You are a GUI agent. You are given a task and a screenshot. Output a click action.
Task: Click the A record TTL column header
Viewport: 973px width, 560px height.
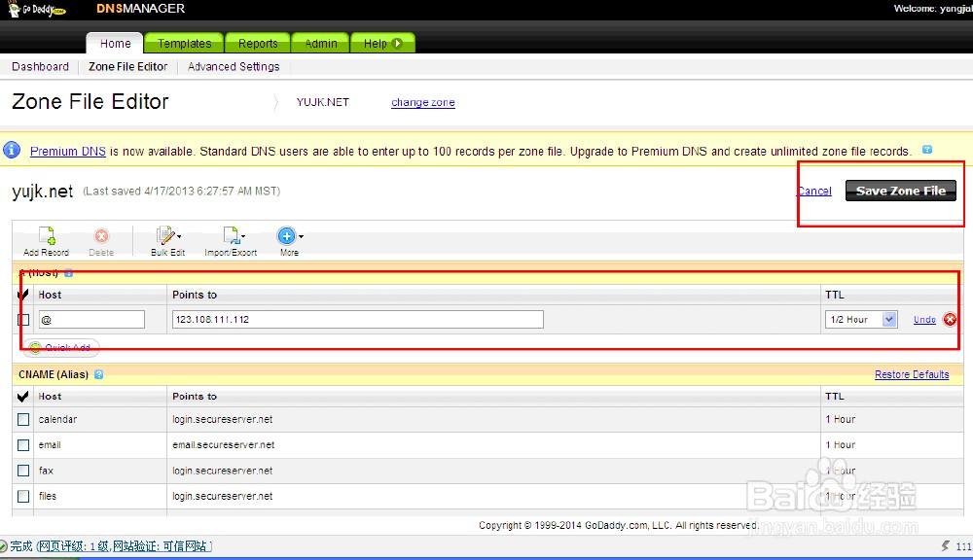835,295
